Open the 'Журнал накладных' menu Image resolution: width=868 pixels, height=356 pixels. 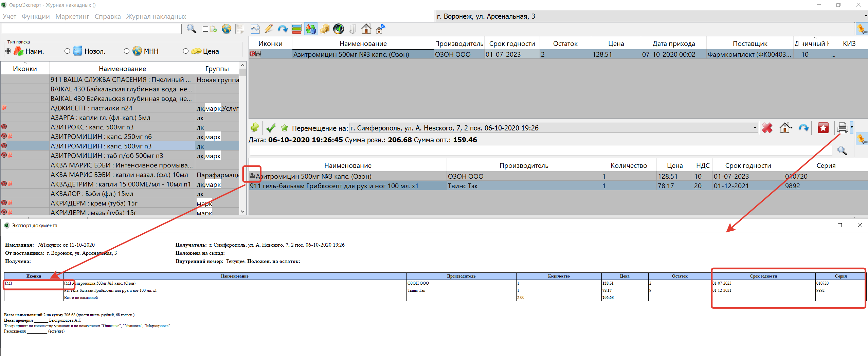coord(156,16)
